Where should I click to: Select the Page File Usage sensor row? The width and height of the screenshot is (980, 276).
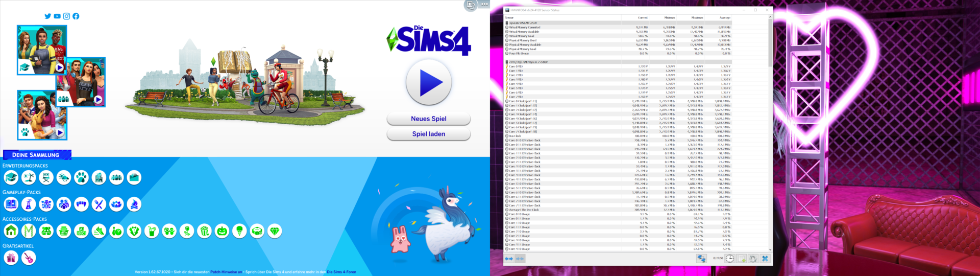pyautogui.click(x=619, y=53)
